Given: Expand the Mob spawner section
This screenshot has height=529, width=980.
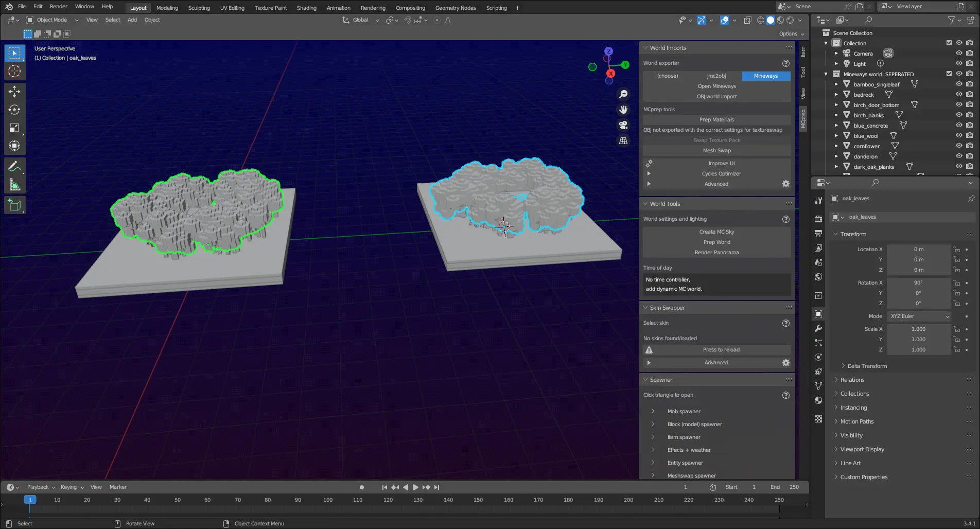Looking at the screenshot, I should click(x=653, y=411).
